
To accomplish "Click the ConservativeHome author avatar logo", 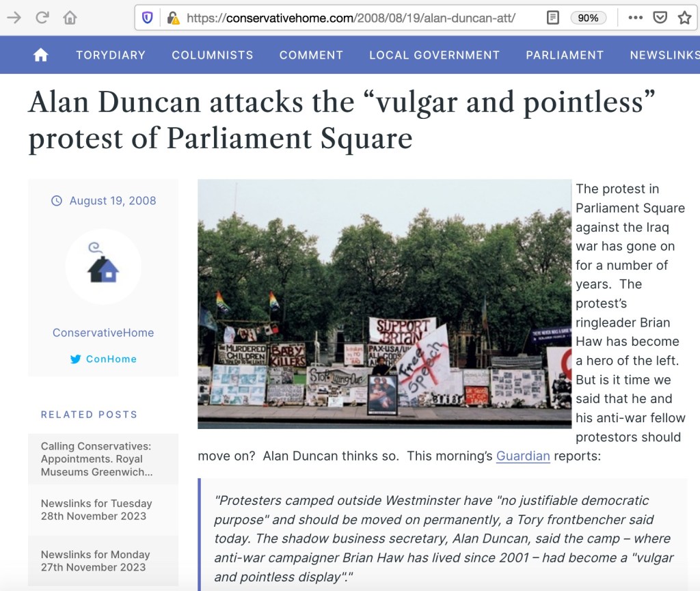I will tap(103, 266).
